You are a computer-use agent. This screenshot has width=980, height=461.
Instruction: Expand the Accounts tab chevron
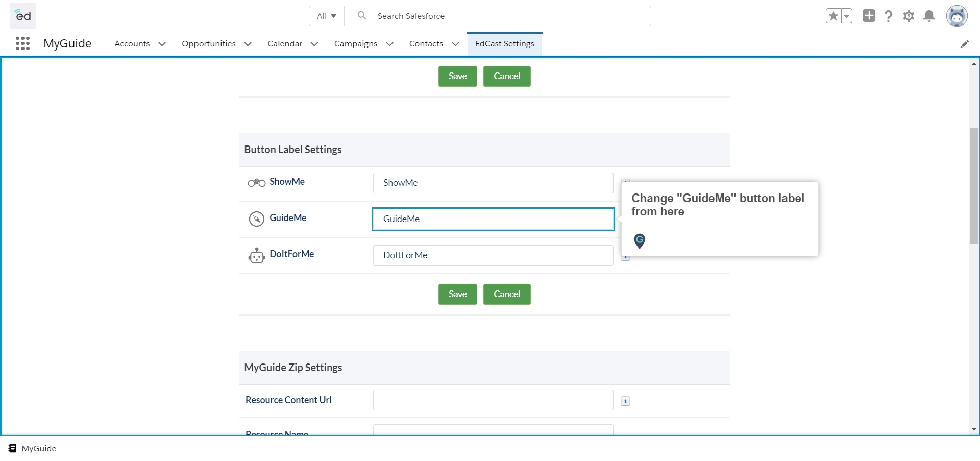point(162,44)
